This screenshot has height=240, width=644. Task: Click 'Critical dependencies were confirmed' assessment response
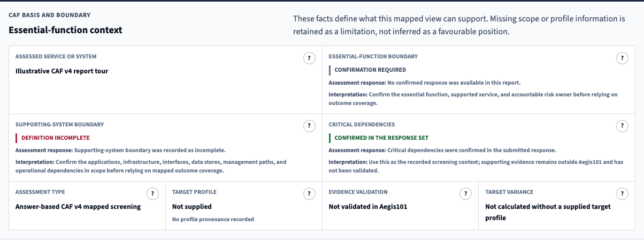click(471, 150)
